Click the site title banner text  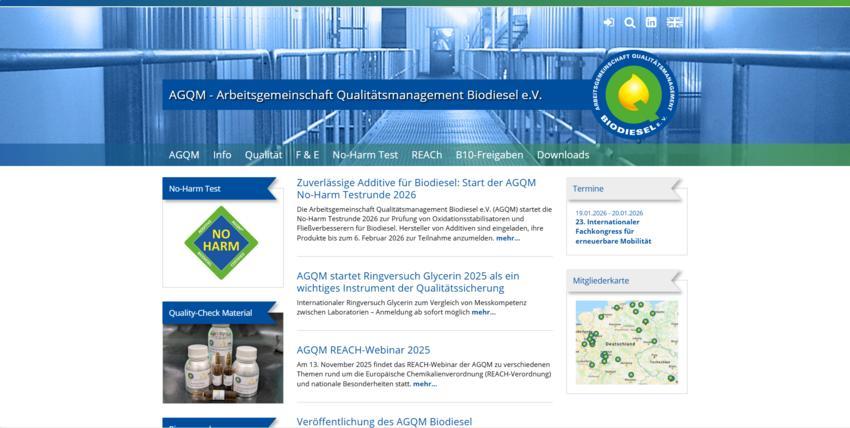[355, 95]
